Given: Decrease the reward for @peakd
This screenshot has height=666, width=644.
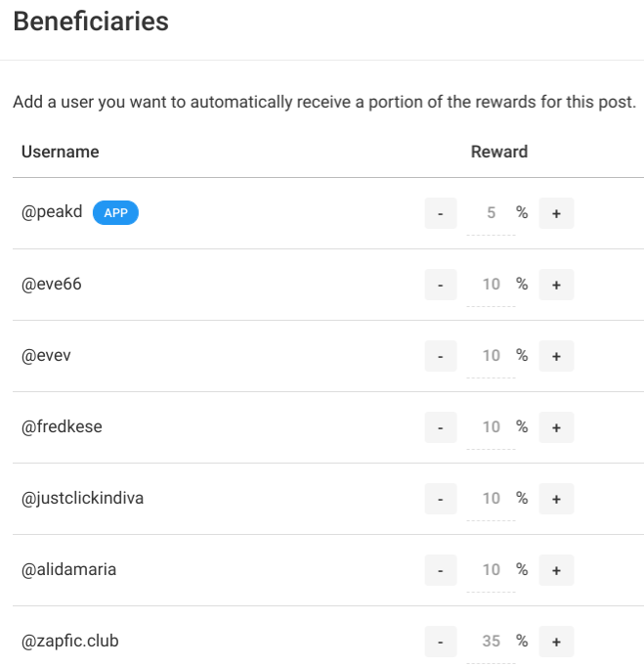Looking at the screenshot, I should [441, 213].
